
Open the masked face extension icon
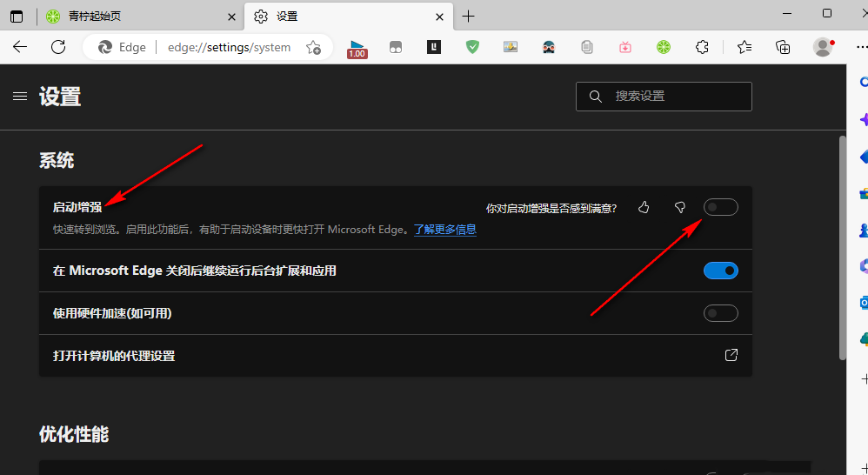click(549, 47)
